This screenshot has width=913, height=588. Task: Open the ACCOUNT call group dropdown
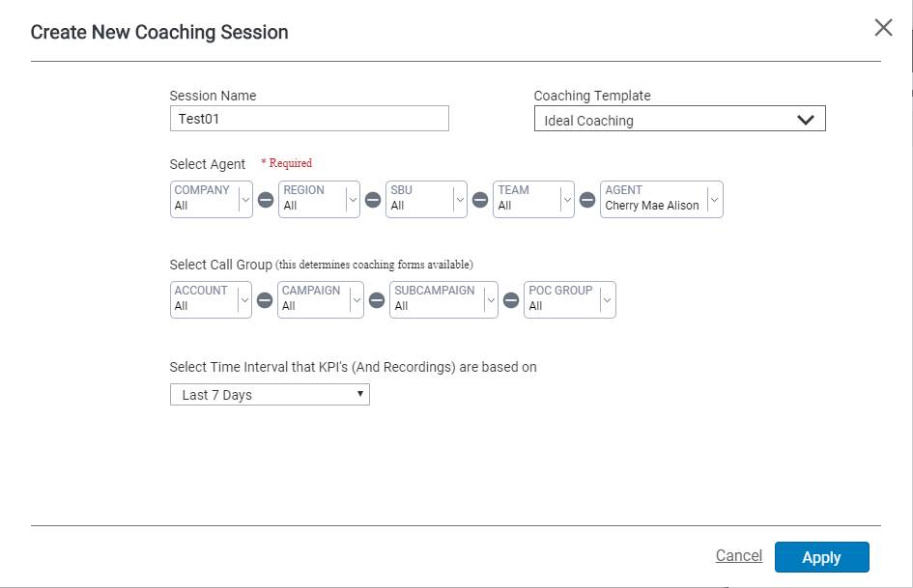click(211, 300)
